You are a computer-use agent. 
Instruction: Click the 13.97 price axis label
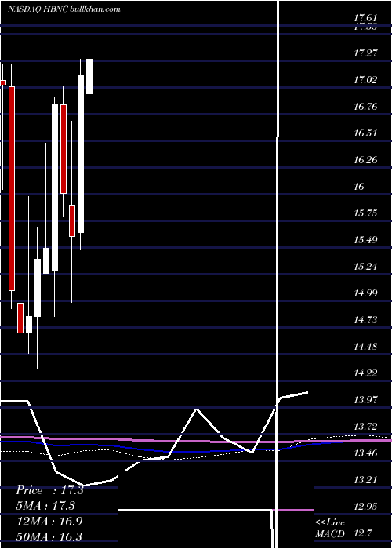[365, 400]
